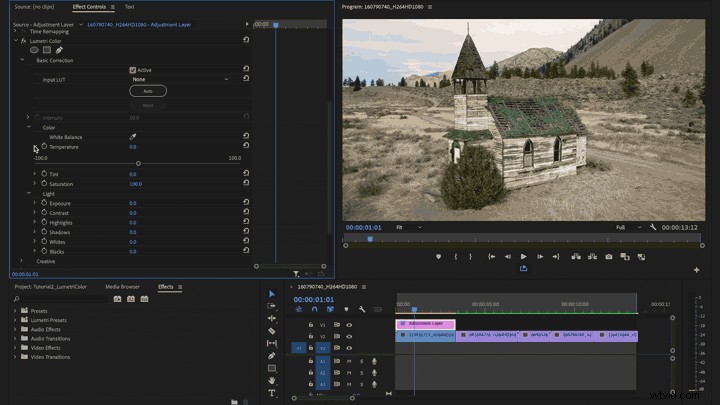Step forward one frame
This screenshot has width=720, height=405.
(540, 257)
